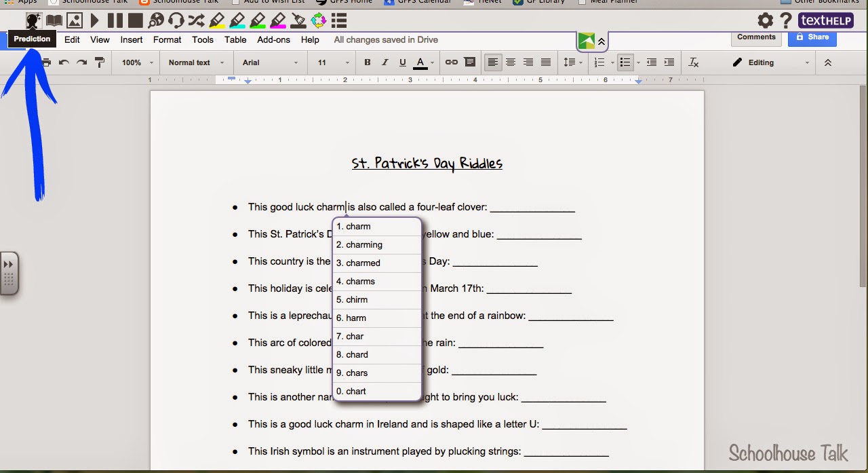Collect highlights using the colored arrows icon

(x=319, y=20)
